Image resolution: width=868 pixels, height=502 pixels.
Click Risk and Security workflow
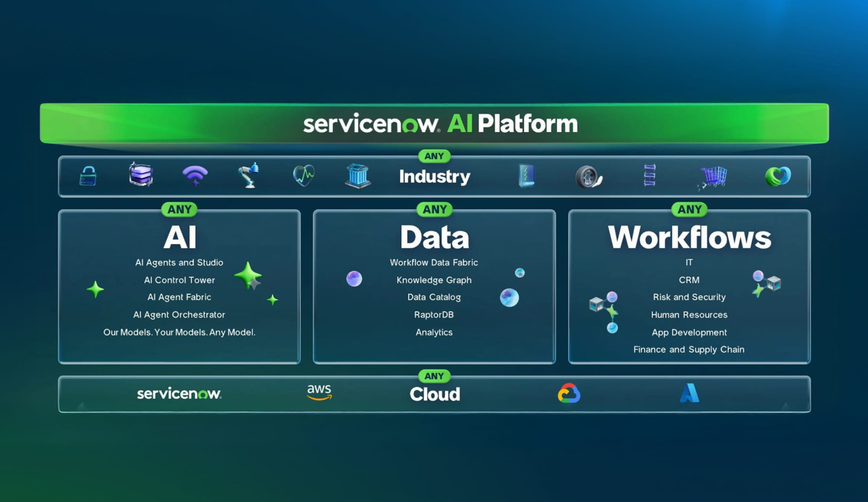point(689,297)
